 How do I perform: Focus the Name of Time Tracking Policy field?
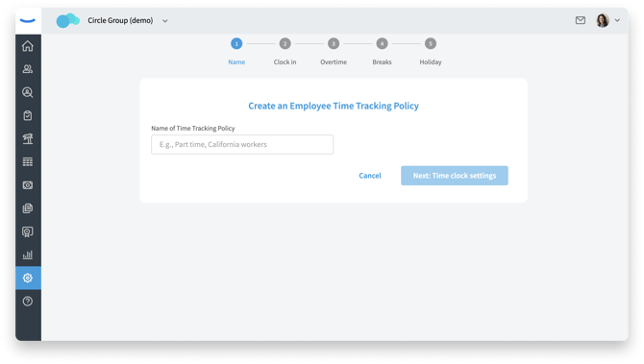tap(242, 144)
